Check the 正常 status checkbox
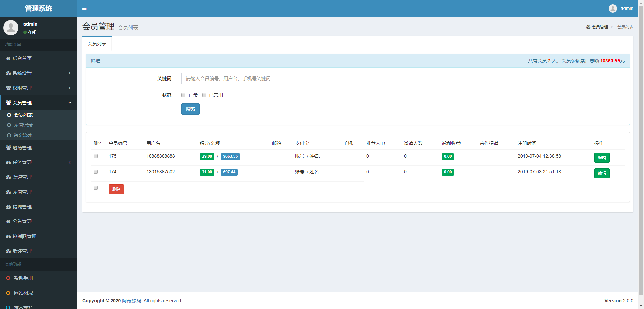Viewport: 644px width, 309px height. [183, 95]
